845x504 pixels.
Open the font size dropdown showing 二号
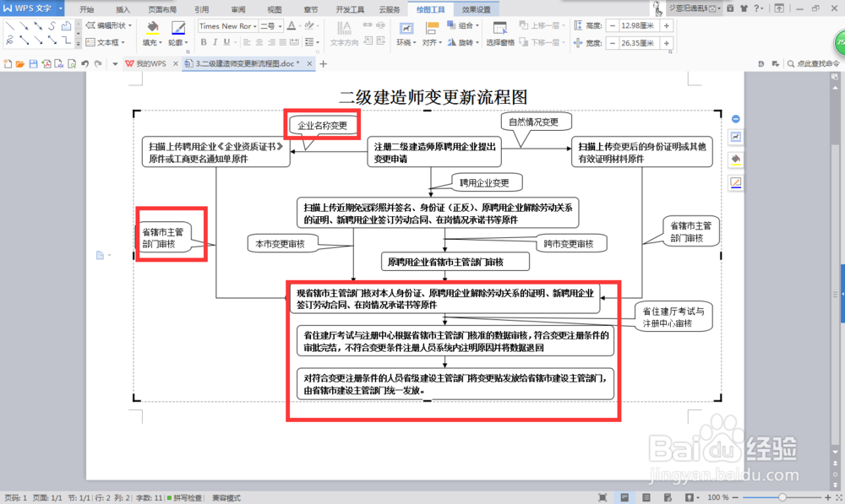pyautogui.click(x=268, y=26)
